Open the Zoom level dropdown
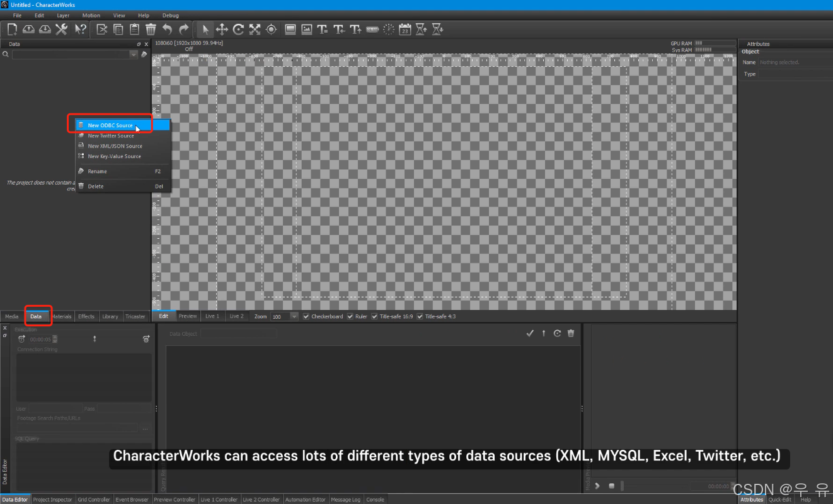The image size is (833, 504). [294, 316]
